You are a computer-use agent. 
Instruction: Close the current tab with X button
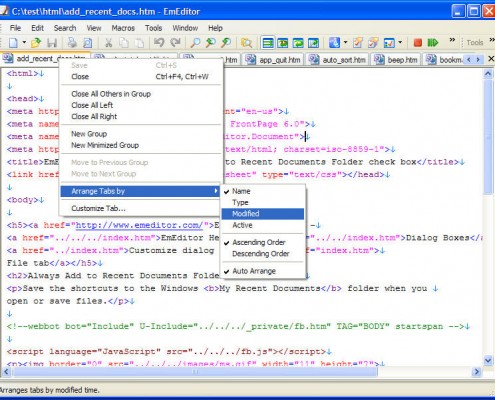(x=491, y=59)
